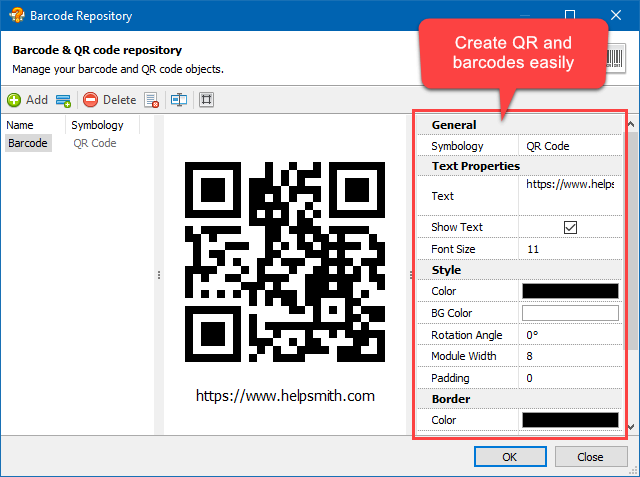
Task: Click the QR Code symbology cell in list
Action: click(95, 143)
